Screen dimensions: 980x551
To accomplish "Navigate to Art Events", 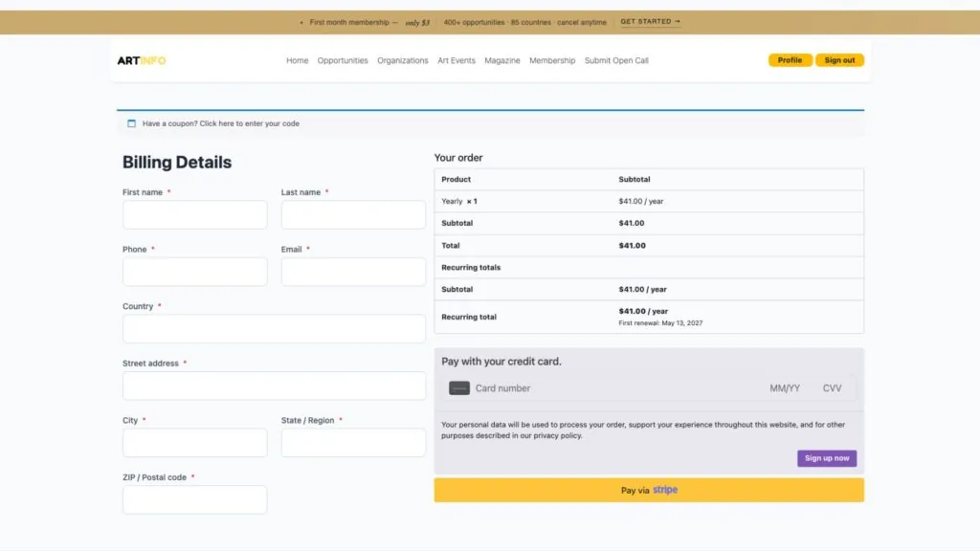I will [x=457, y=60].
